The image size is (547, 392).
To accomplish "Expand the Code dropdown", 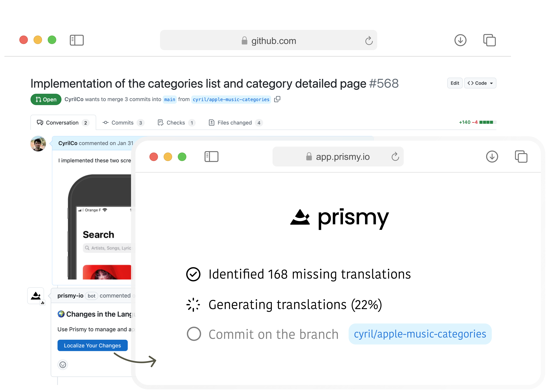I will pyautogui.click(x=480, y=83).
